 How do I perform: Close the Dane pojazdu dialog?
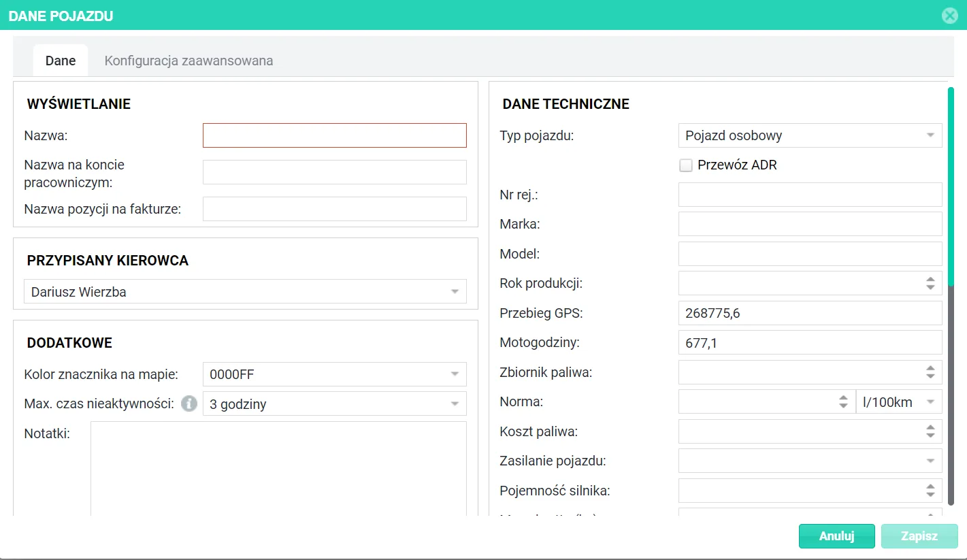[x=949, y=16]
